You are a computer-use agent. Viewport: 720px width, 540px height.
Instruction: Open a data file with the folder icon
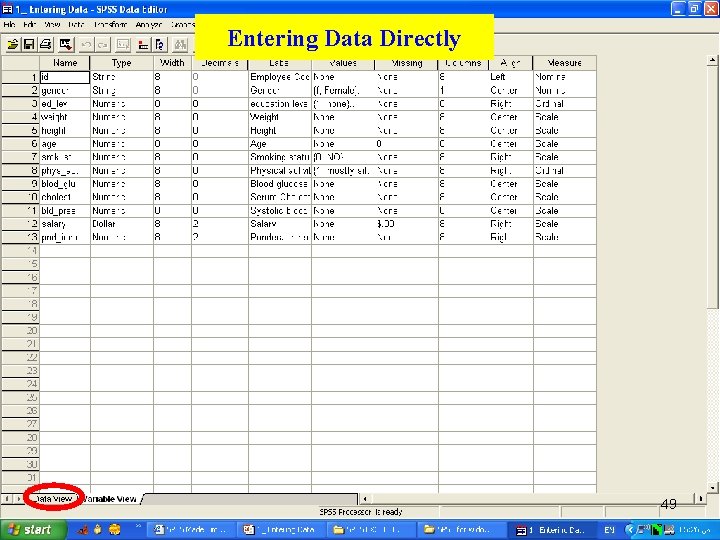(x=12, y=45)
